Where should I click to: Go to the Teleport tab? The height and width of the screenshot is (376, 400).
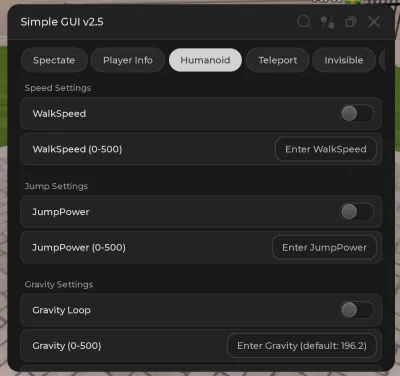coord(278,60)
